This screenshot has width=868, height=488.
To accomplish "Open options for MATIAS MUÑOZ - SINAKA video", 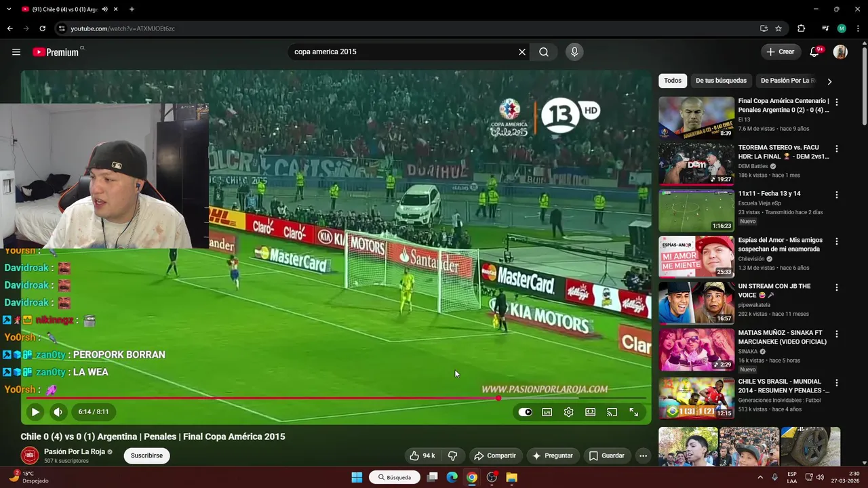I will point(837,334).
